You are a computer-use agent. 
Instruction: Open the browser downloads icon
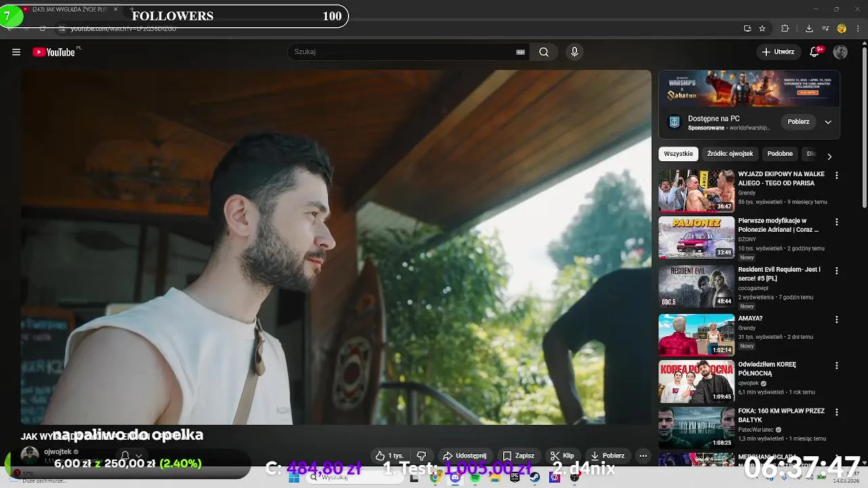(809, 28)
